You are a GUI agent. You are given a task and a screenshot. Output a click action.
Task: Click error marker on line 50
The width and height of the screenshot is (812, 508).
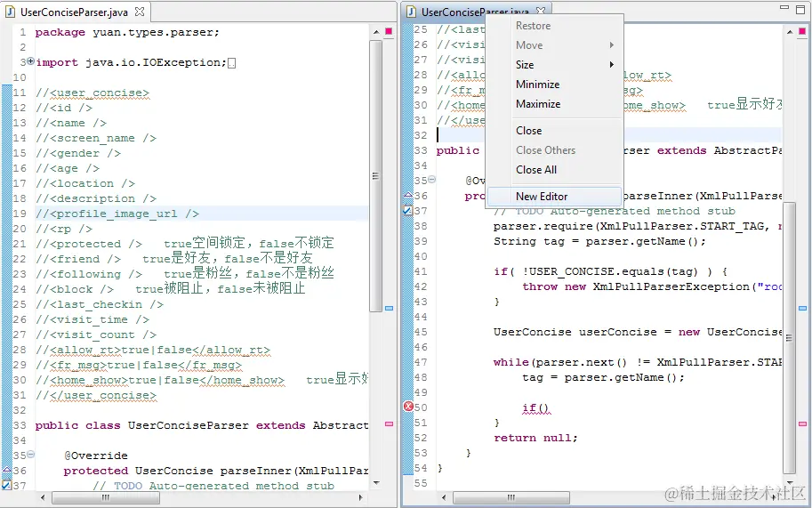408,407
